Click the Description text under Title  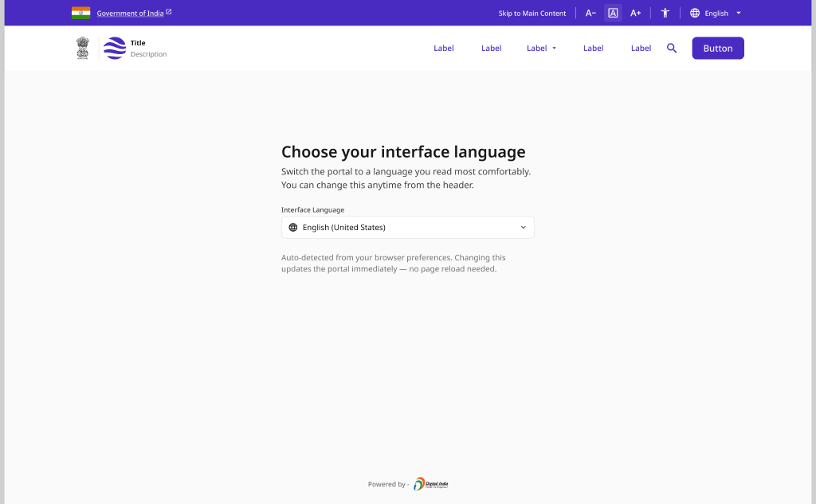point(148,54)
